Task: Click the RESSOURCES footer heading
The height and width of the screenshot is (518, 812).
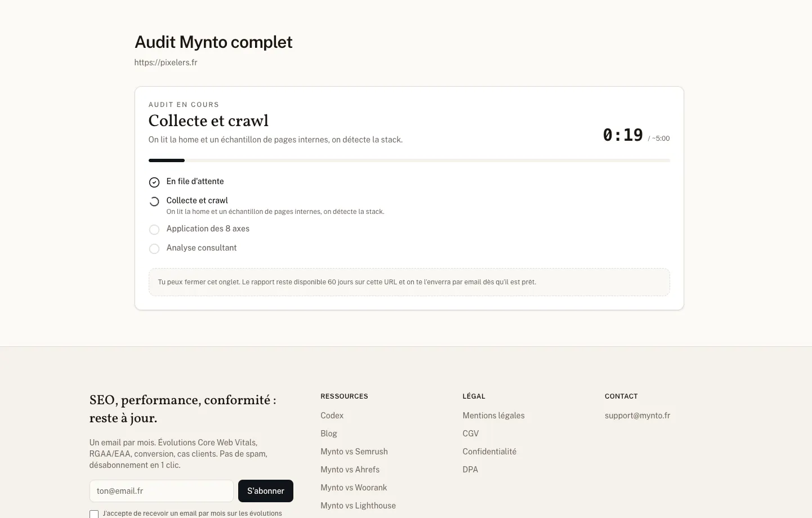Action: coord(345,396)
